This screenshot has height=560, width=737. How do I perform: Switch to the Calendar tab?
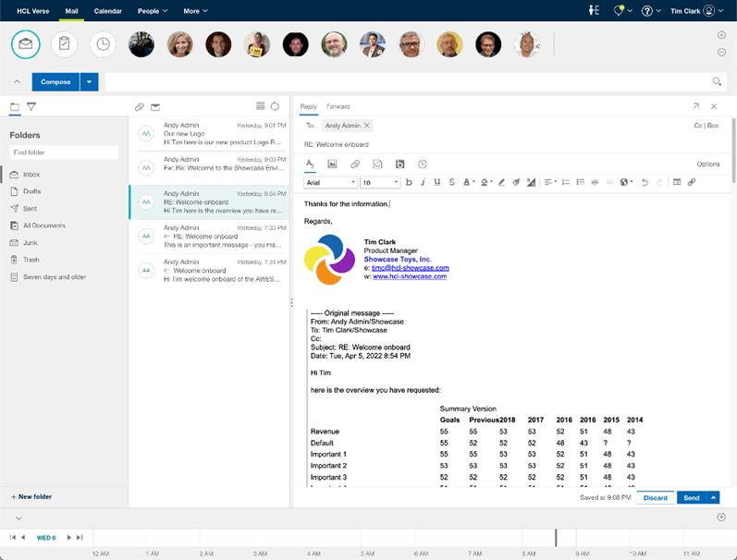pos(107,11)
